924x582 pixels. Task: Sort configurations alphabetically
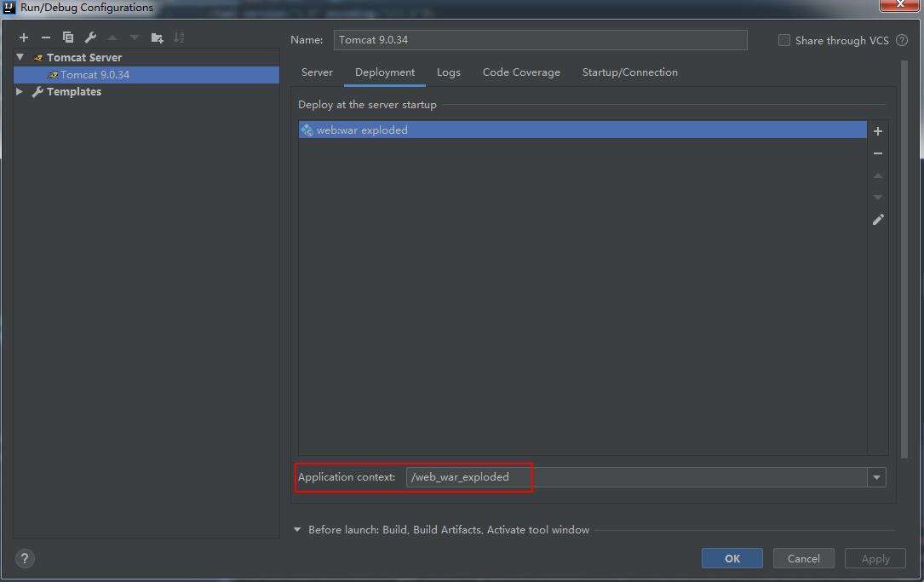coord(179,37)
